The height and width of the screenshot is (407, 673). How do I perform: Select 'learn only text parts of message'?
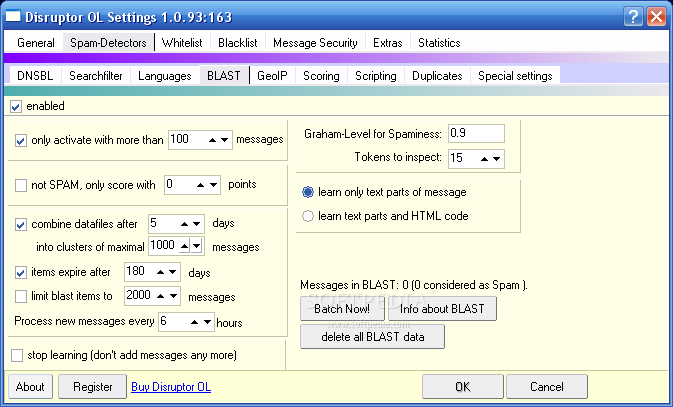point(308,192)
